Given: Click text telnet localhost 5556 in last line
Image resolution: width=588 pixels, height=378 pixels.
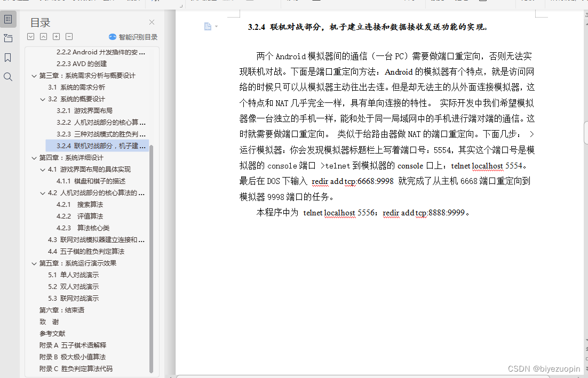Looking at the screenshot, I should point(339,213).
